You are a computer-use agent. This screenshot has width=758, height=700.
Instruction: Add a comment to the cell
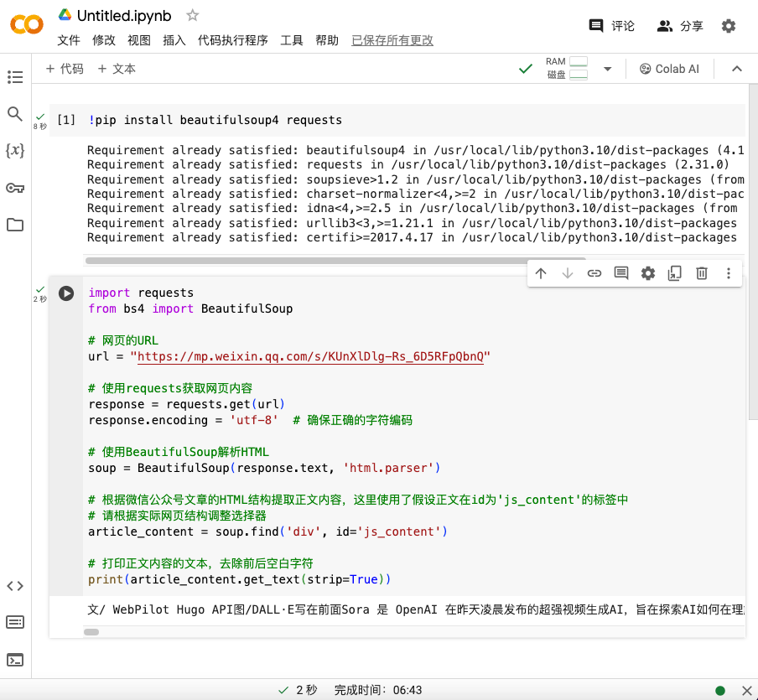621,272
